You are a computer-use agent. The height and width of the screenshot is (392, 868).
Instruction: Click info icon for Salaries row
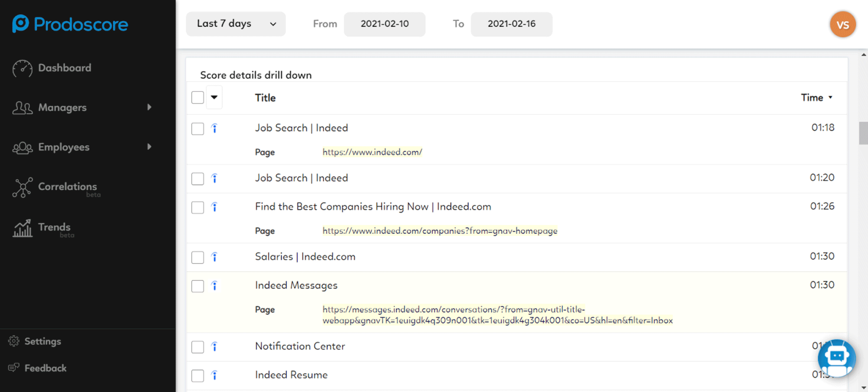click(x=214, y=257)
